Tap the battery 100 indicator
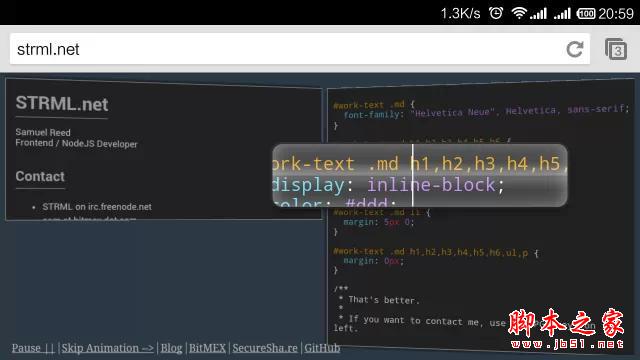Viewport: 640px width, 360px height. click(586, 13)
